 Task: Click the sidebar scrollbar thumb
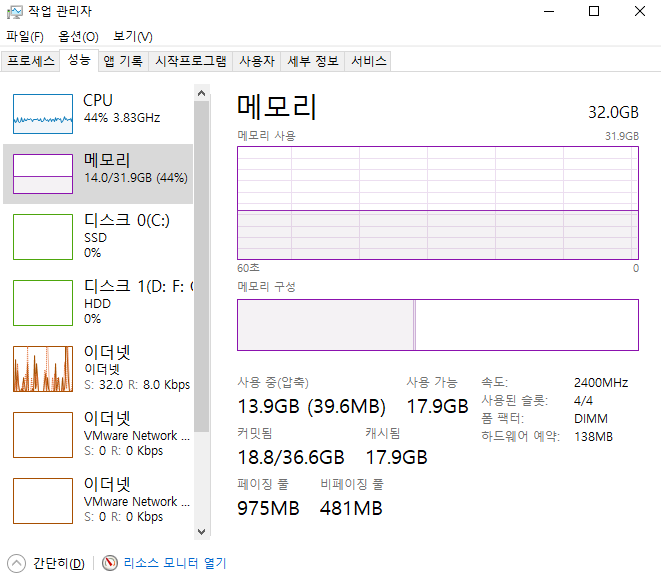click(202, 266)
